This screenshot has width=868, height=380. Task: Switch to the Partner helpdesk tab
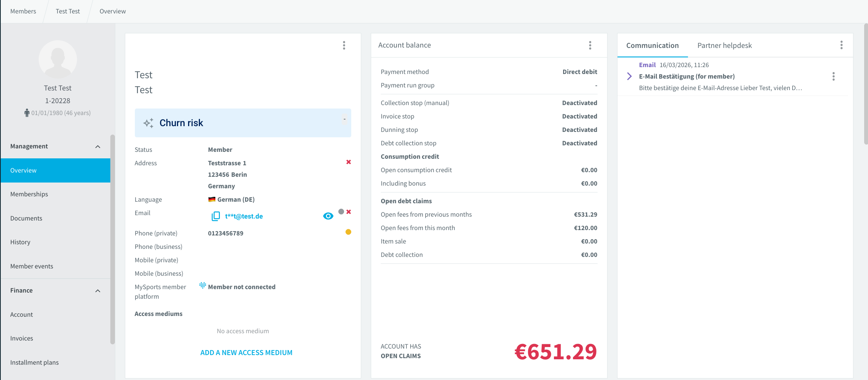tap(724, 45)
